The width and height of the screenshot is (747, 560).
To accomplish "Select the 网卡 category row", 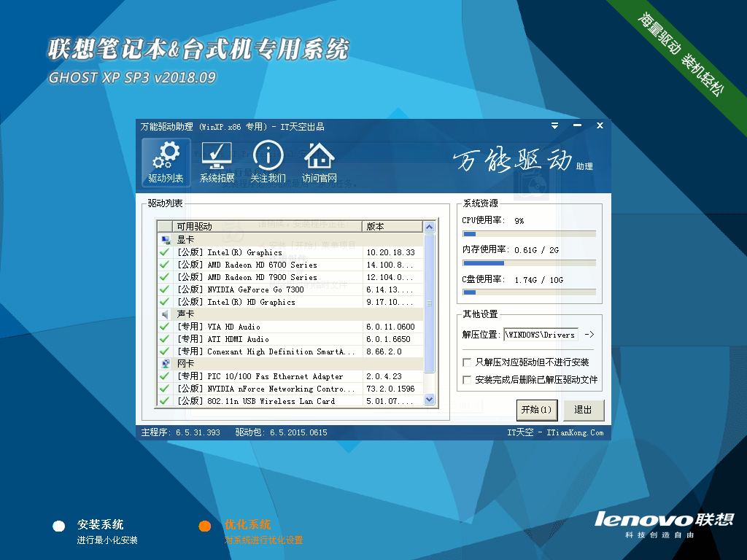I will (x=290, y=364).
